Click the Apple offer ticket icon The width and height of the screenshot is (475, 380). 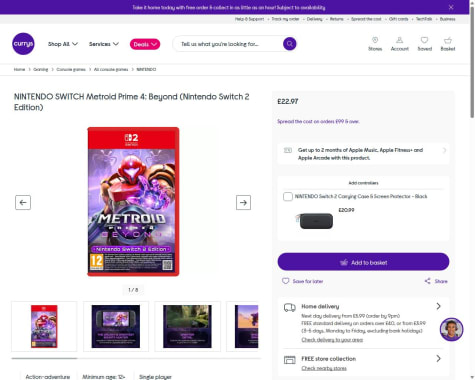point(288,150)
